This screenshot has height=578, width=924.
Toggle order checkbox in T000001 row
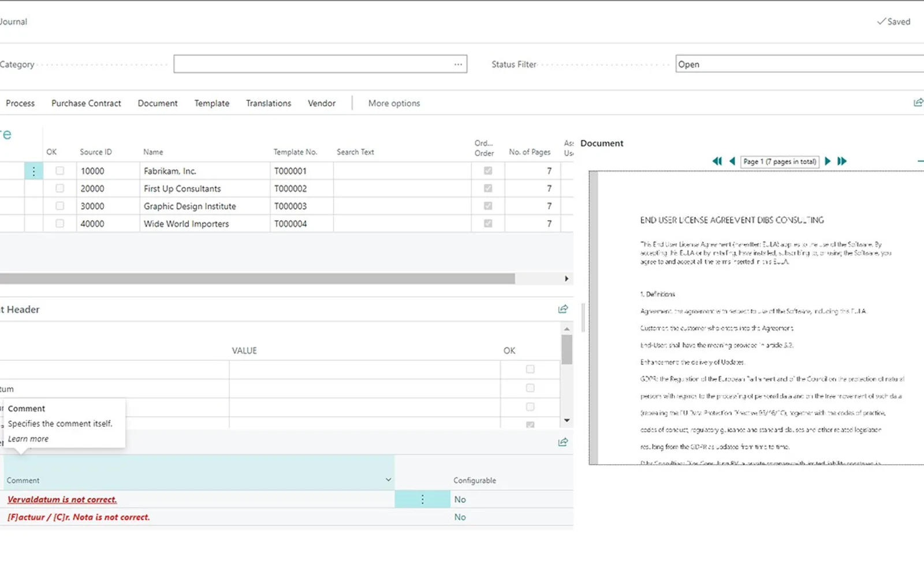(488, 171)
